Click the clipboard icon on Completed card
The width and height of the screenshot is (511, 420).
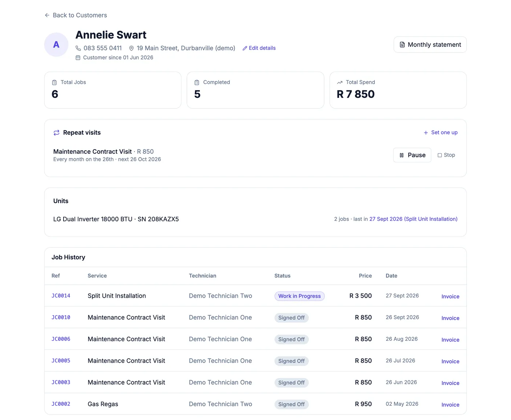click(197, 82)
